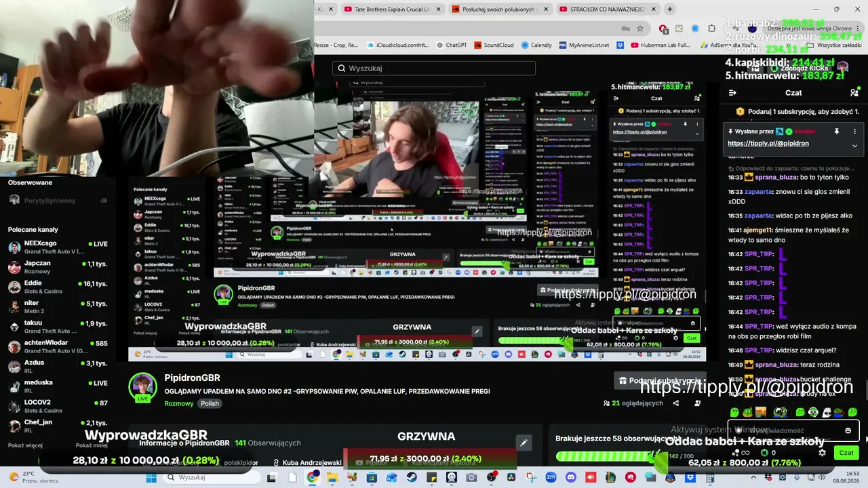The height and width of the screenshot is (488, 868).
Task: Open LOCOV2 channel in sidebar
Action: pyautogui.click(x=58, y=406)
